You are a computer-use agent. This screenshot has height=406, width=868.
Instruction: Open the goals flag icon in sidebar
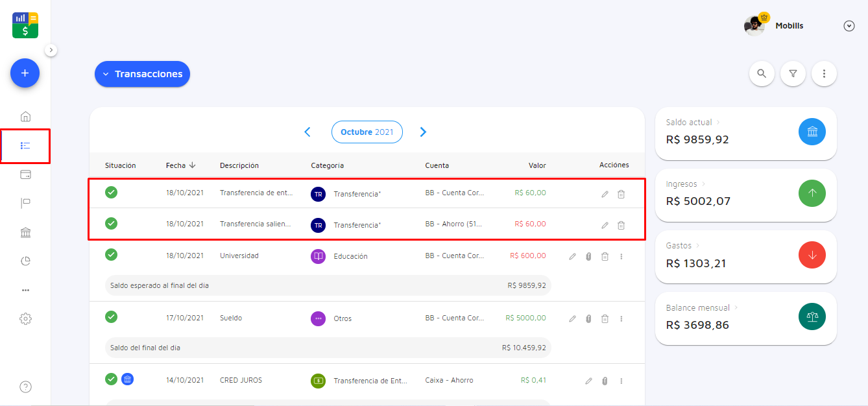(x=25, y=204)
